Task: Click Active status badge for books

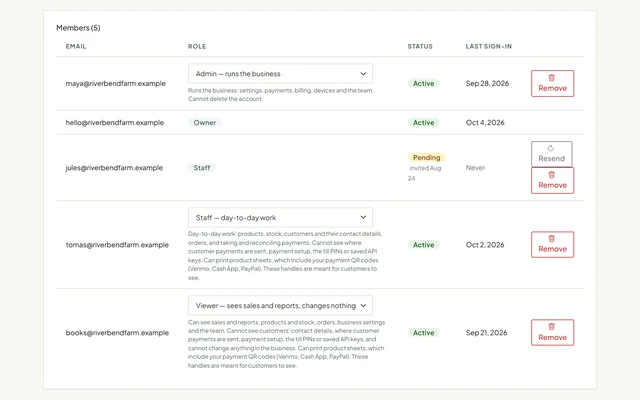Action: [423, 333]
